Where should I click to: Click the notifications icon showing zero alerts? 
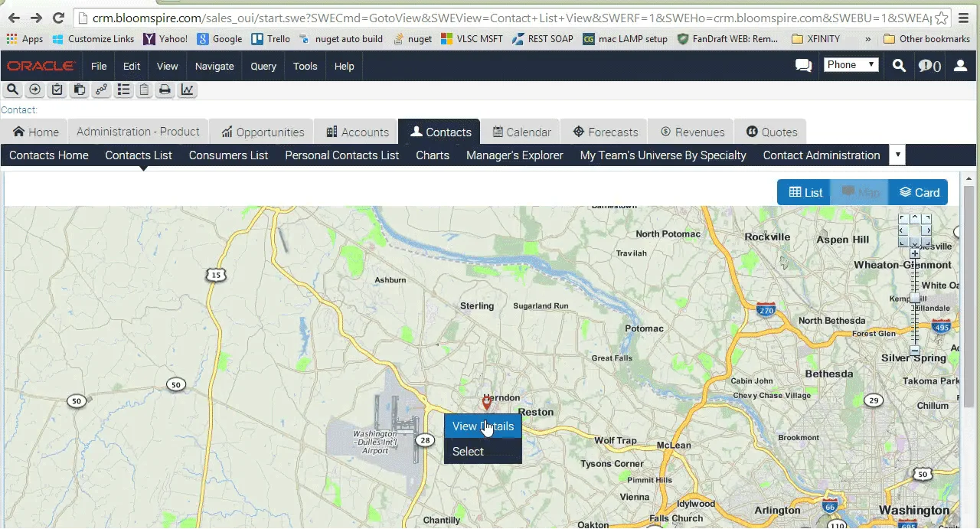click(929, 66)
